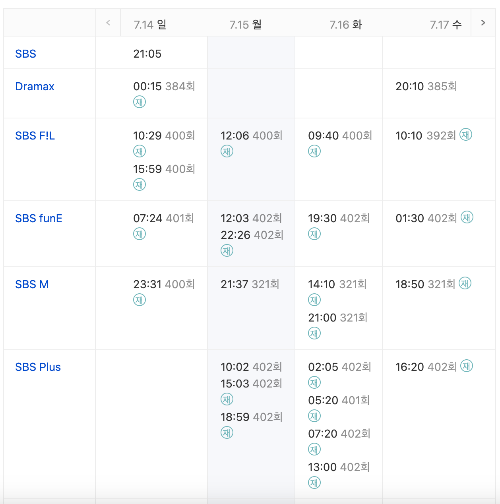Image resolution: width=500 pixels, height=504 pixels.
Task: Click the SBS F!L 15:59 400회 entry
Action: [164, 169]
